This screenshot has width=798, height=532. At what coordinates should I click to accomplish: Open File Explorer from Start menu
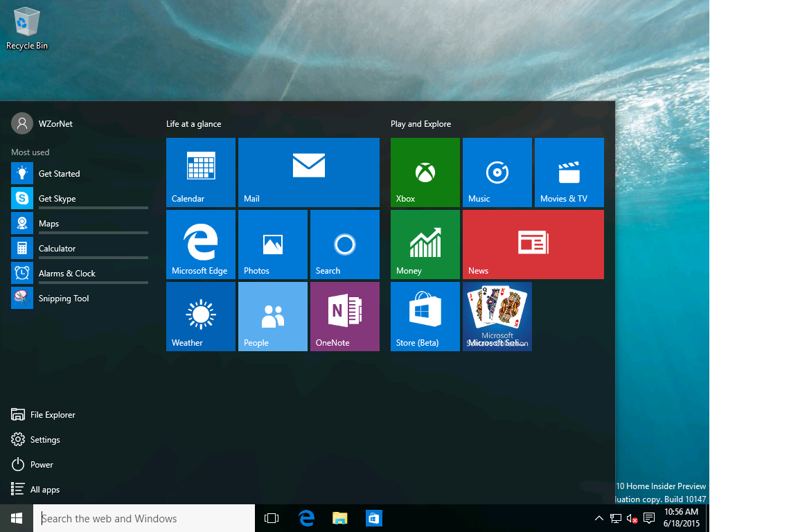[x=43, y=414]
